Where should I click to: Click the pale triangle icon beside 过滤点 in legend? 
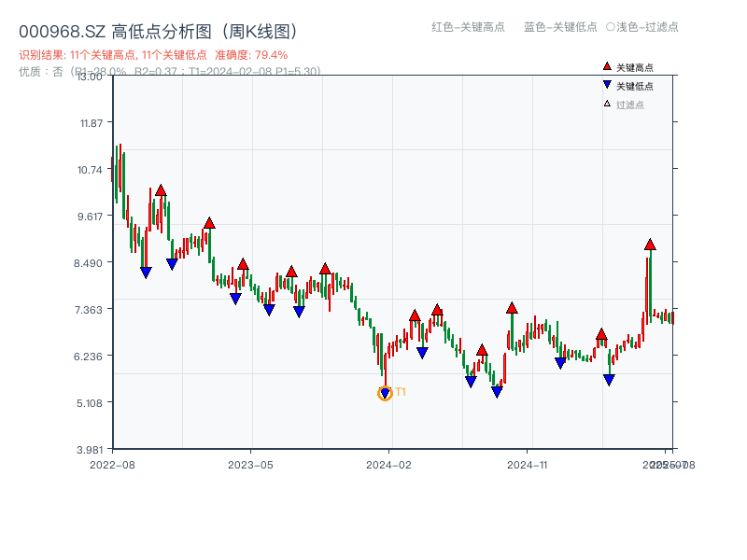607,104
